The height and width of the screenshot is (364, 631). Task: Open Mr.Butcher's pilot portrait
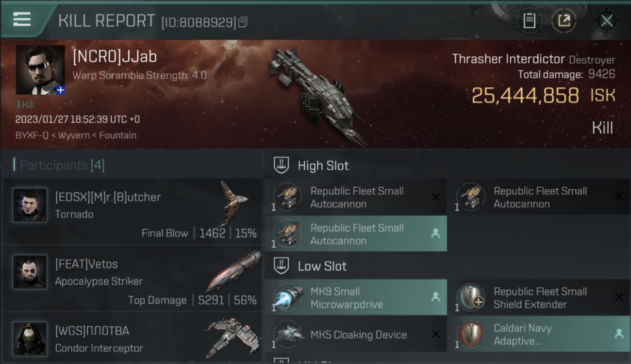pyautogui.click(x=30, y=205)
